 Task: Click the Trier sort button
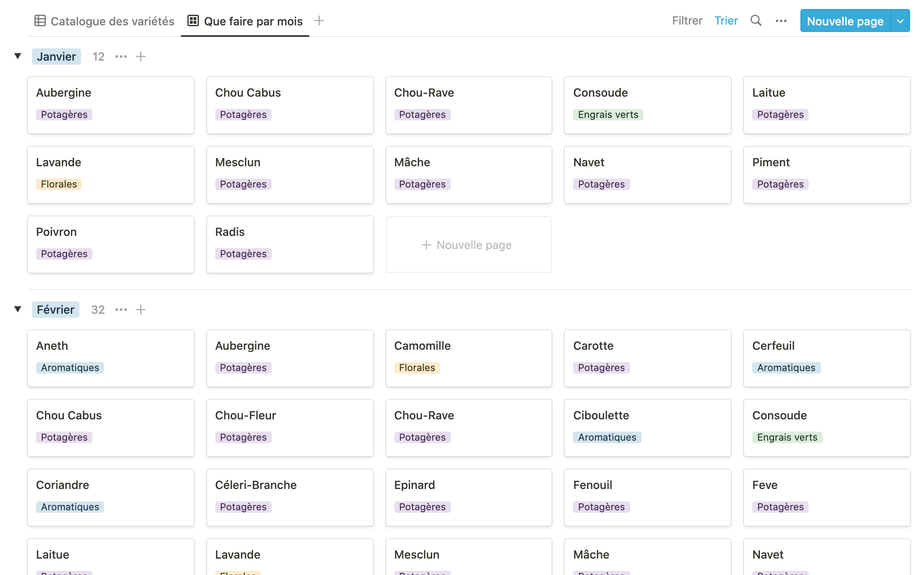click(726, 21)
